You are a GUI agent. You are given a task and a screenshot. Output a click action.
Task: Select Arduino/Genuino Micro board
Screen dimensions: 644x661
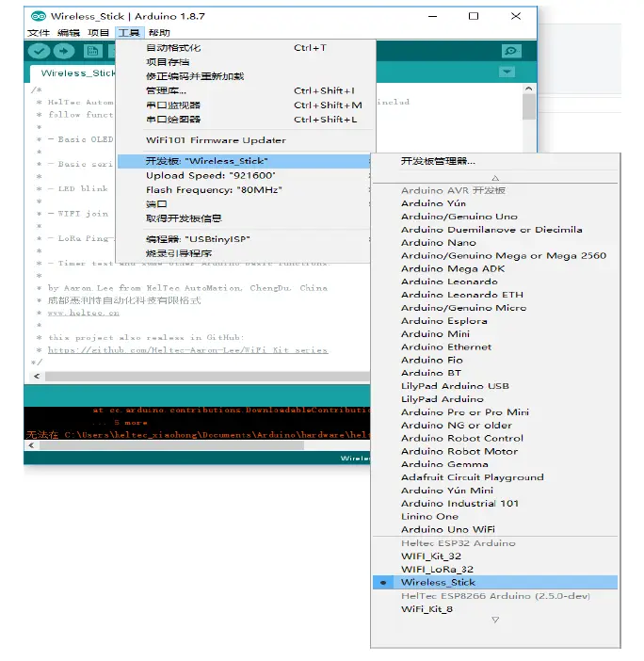coord(495,308)
